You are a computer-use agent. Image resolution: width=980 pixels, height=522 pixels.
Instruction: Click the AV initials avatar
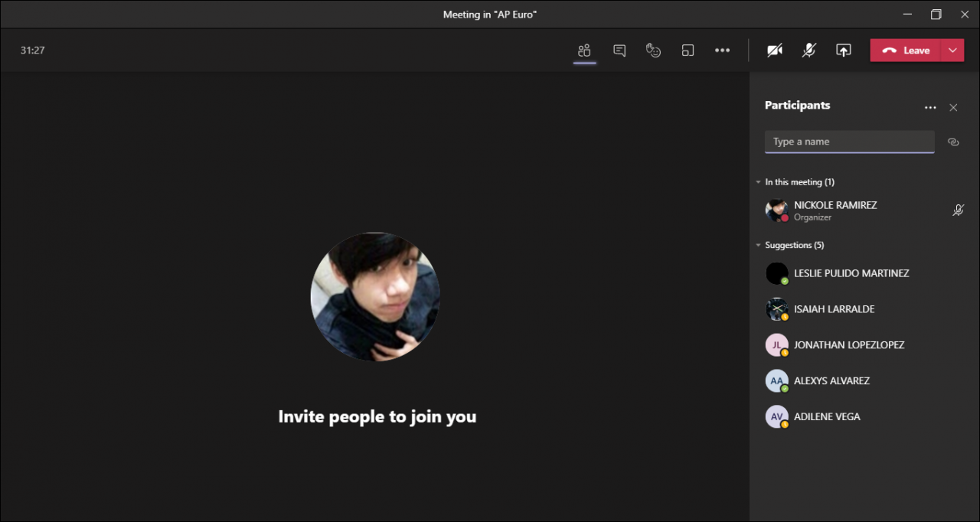point(777,416)
